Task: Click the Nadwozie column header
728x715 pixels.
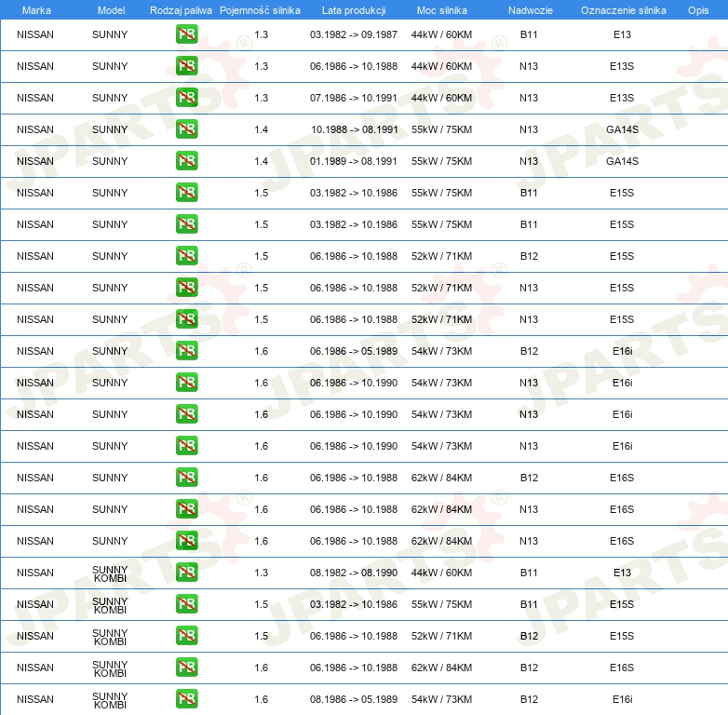Action: (x=531, y=10)
